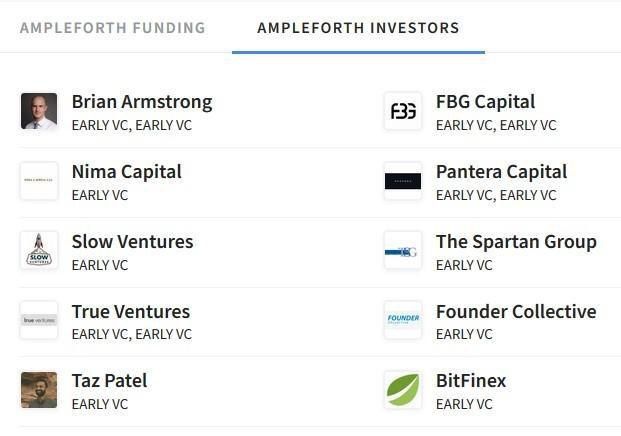Switch to the Ampleforth Funding tab
621x436 pixels.
(112, 28)
